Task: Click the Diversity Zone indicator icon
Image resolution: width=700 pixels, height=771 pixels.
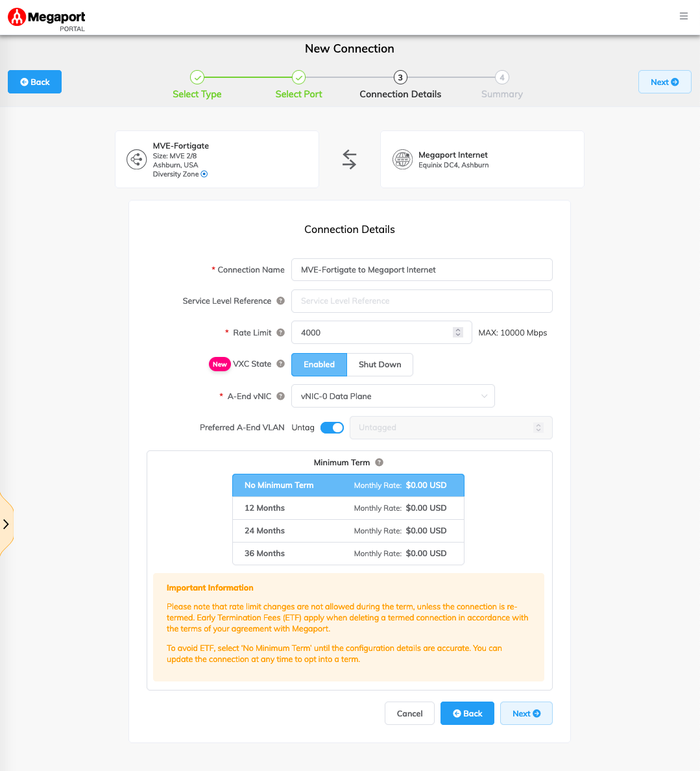Action: pos(204,174)
